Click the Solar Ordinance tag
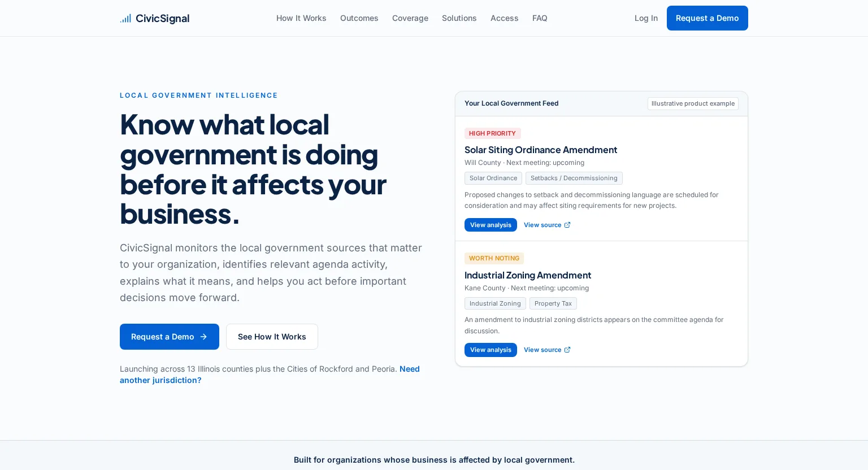This screenshot has width=868, height=470. (493, 178)
